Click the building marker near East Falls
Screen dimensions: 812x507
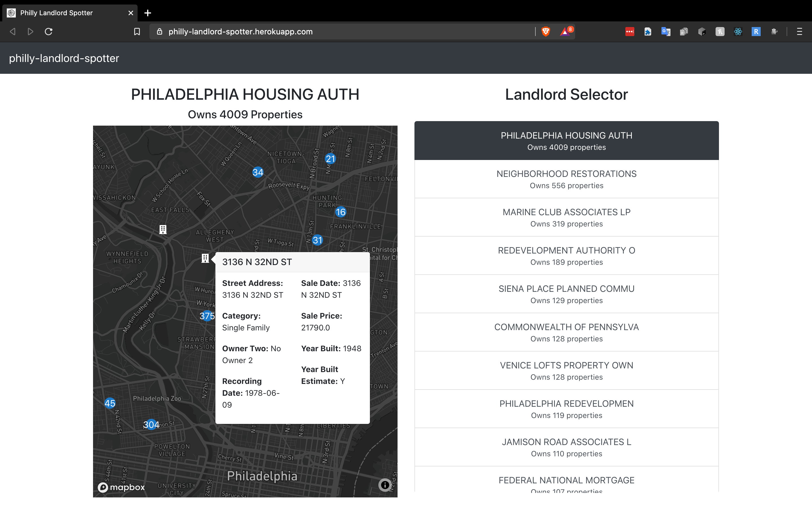click(163, 229)
